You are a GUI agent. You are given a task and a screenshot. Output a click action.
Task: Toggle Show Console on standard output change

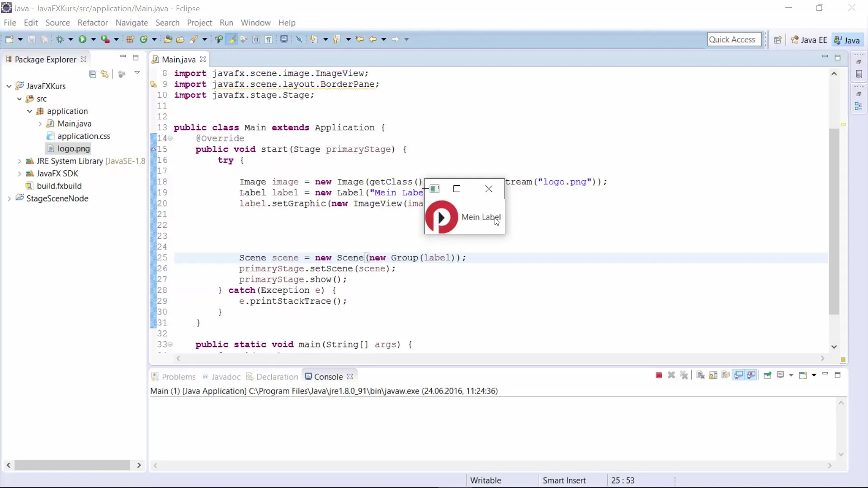(x=738, y=375)
